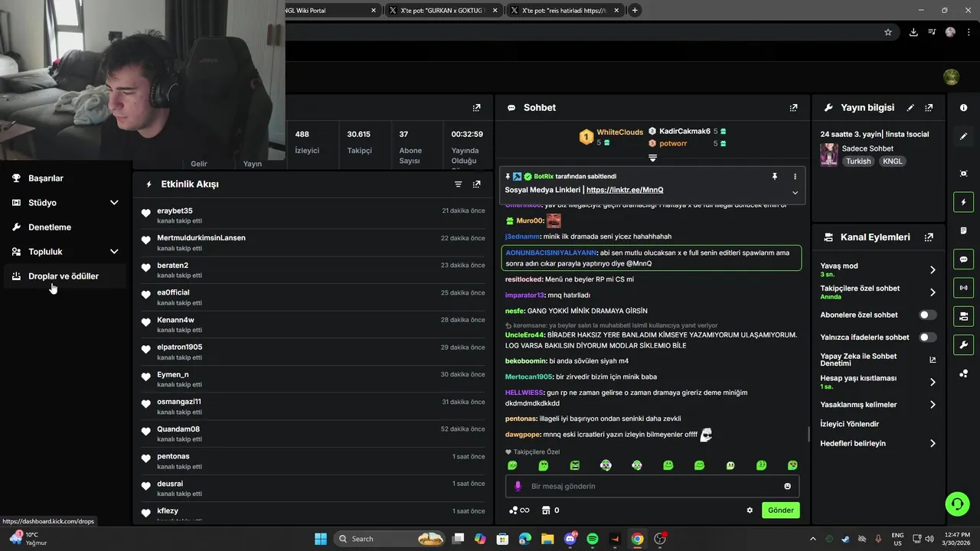Open Etkinlik Akışı filter options
Image resolution: width=980 pixels, height=551 pixels.
point(459,184)
